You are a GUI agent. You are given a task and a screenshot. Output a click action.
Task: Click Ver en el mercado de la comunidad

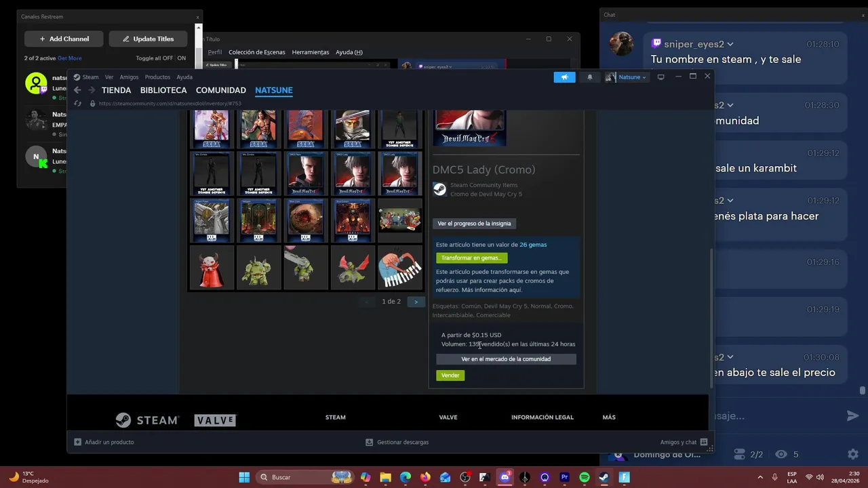[x=506, y=359]
